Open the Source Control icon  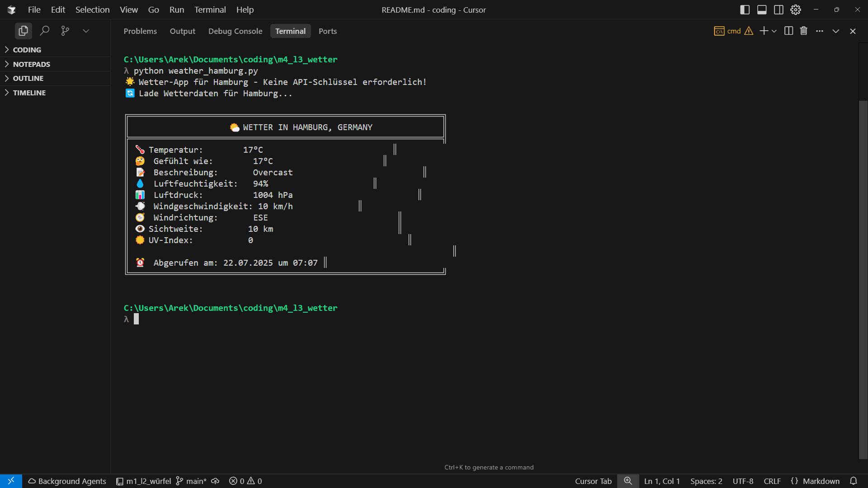coord(65,31)
